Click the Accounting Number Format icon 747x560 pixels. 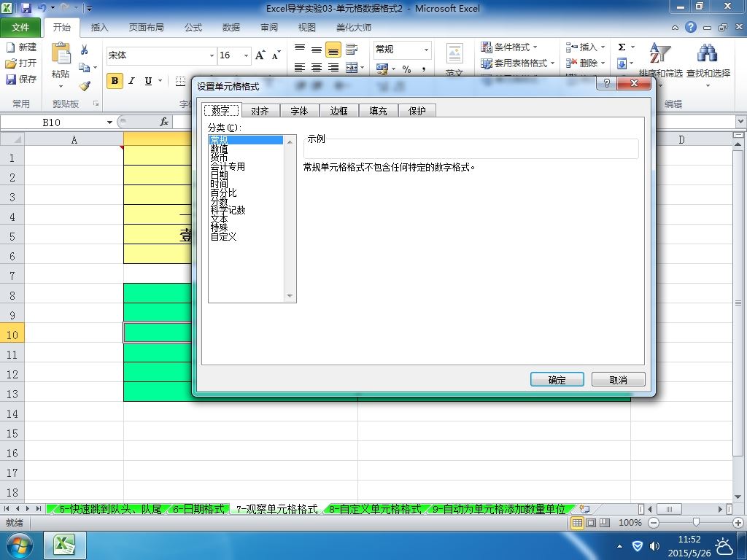[382, 69]
